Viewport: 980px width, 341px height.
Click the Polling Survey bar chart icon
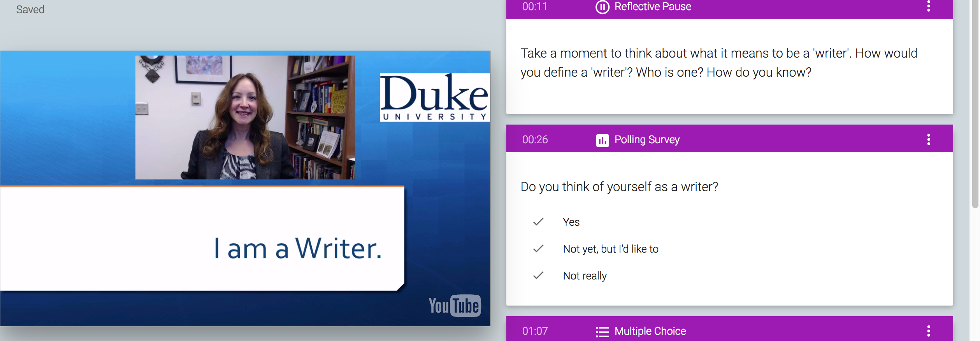(x=602, y=140)
